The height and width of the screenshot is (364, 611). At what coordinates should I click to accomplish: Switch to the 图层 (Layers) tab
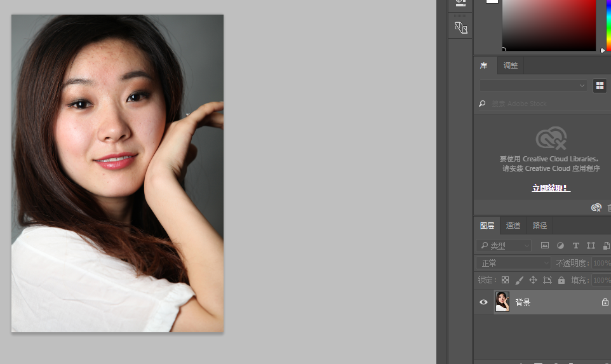point(487,226)
